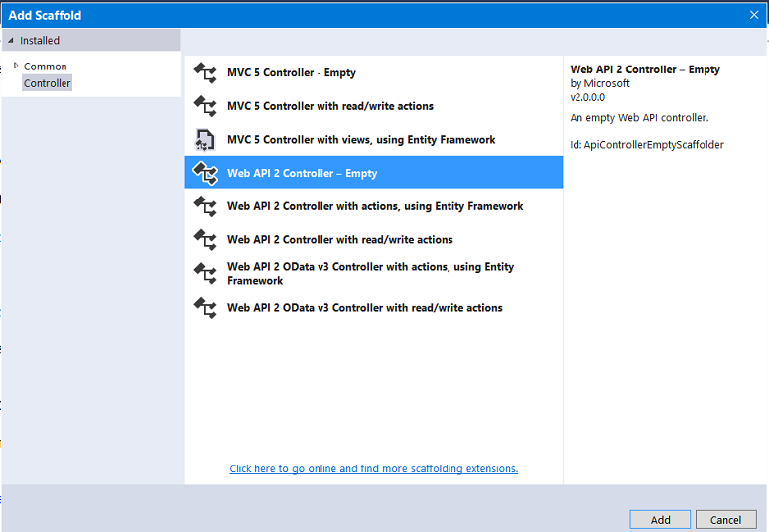Select Web API 2 OData v3 Controller with read/write actions
Image resolution: width=769 pixels, height=532 pixels.
pos(373,308)
